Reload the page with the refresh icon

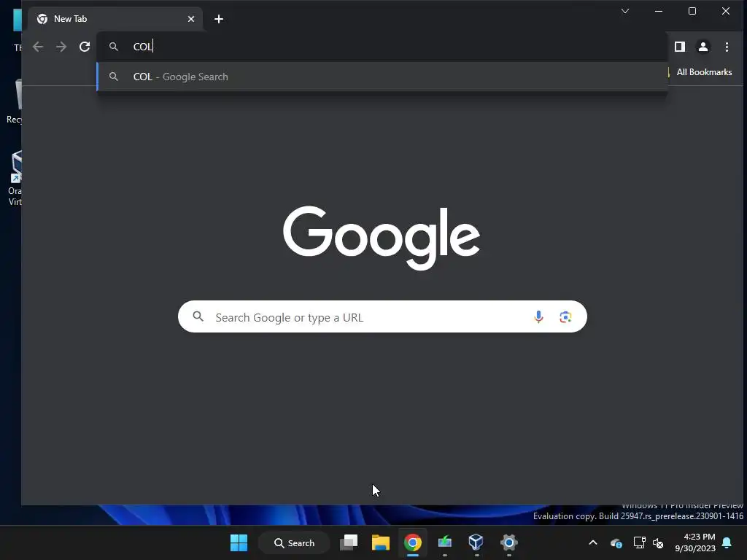click(85, 47)
